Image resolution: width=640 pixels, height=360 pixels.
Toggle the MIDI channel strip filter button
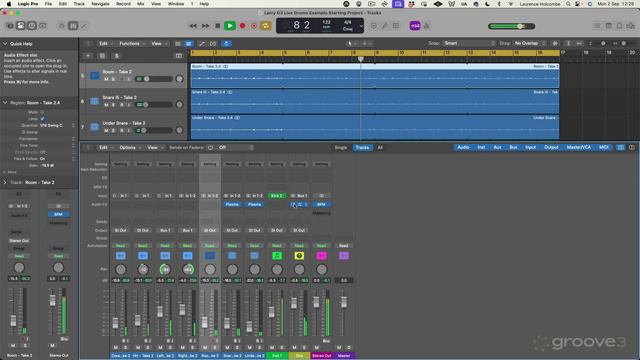click(x=604, y=147)
